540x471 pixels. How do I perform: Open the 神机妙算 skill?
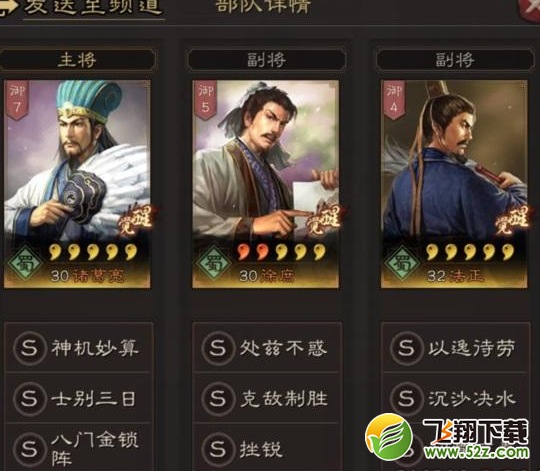coord(78,348)
